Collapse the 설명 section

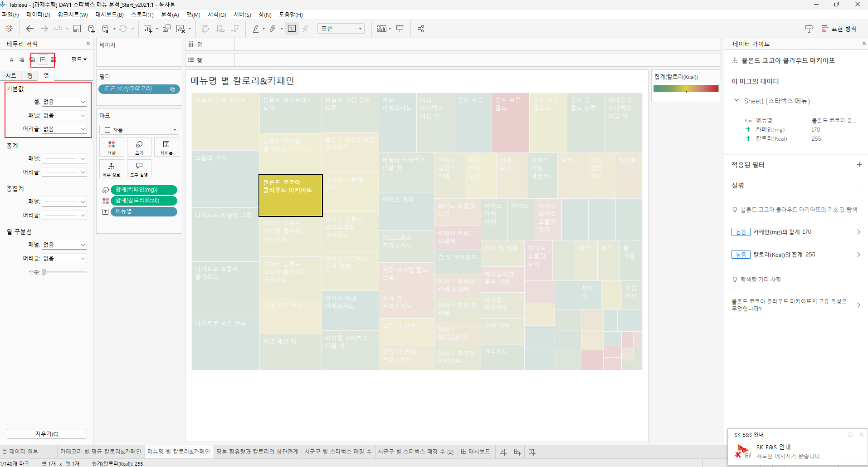pyautogui.click(x=859, y=185)
